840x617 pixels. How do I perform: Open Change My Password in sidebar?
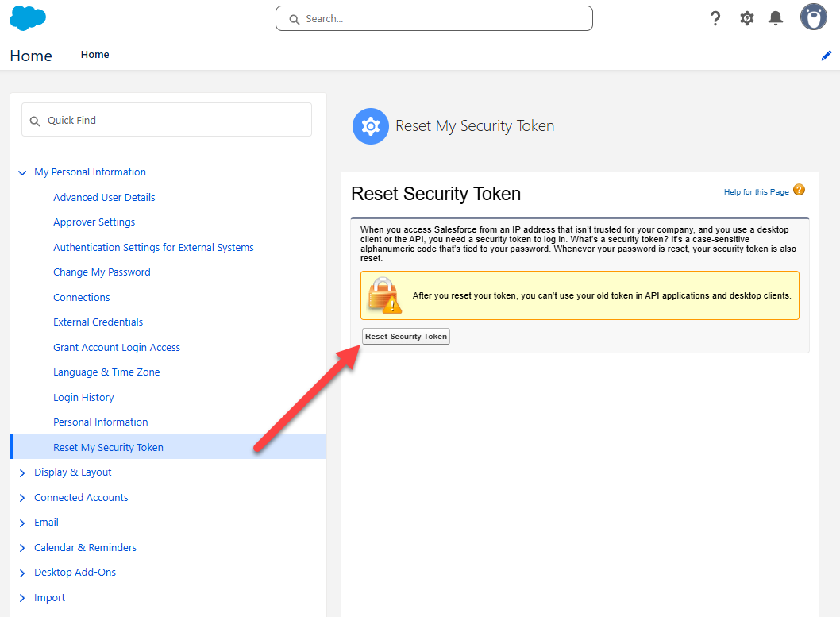coord(102,272)
